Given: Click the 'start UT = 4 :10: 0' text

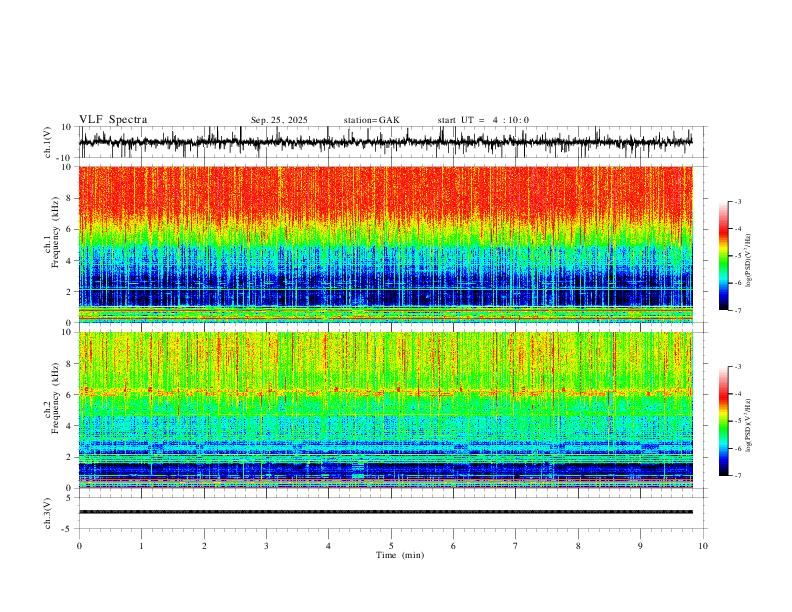Looking at the screenshot, I should [x=483, y=120].
